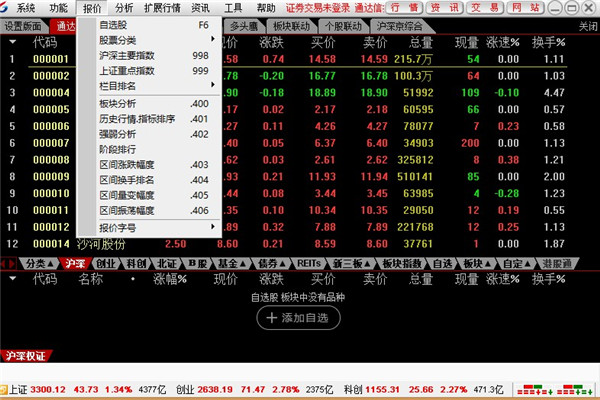Open the white triangle menu in the lower watchlist header

[13, 279]
